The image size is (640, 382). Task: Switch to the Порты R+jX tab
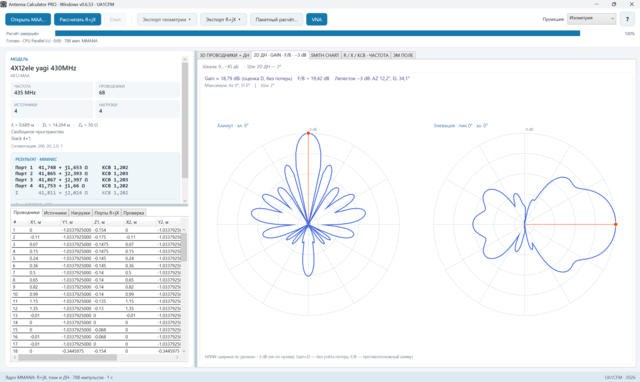click(107, 213)
